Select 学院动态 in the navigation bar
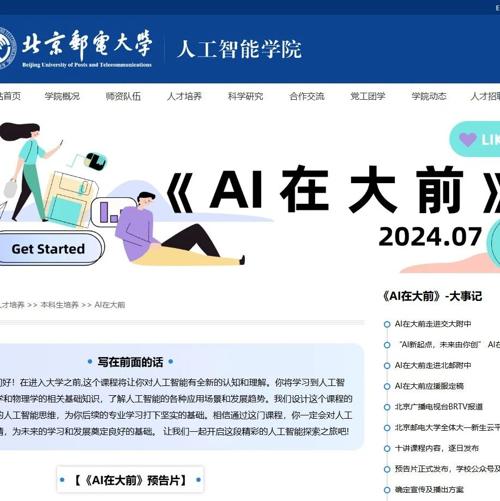Screen dimensions: 500x501 coord(429,96)
